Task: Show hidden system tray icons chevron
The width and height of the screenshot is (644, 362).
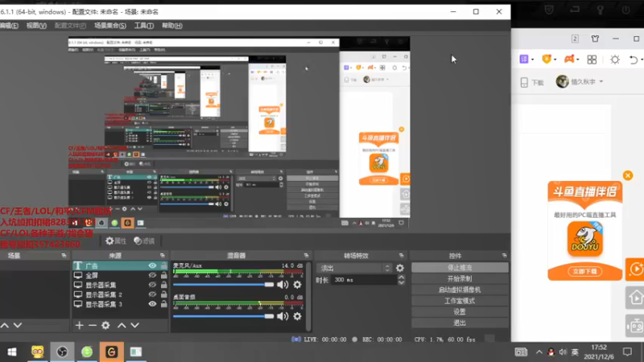Action: click(x=539, y=352)
